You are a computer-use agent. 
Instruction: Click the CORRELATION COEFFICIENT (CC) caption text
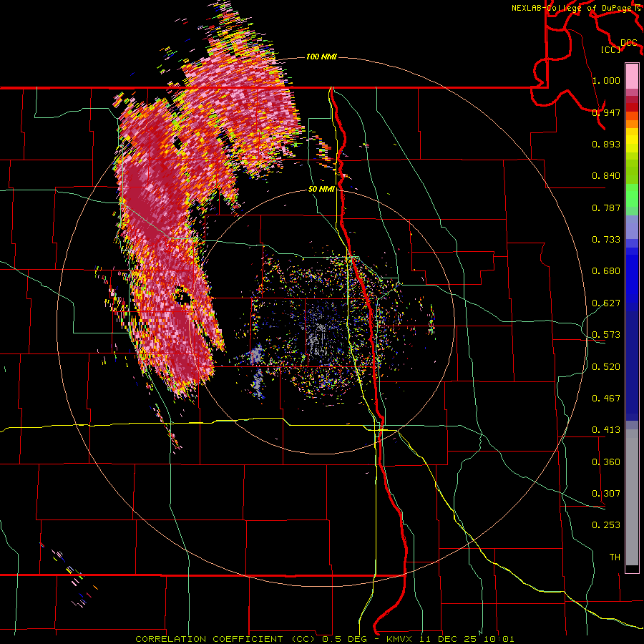pos(225,639)
